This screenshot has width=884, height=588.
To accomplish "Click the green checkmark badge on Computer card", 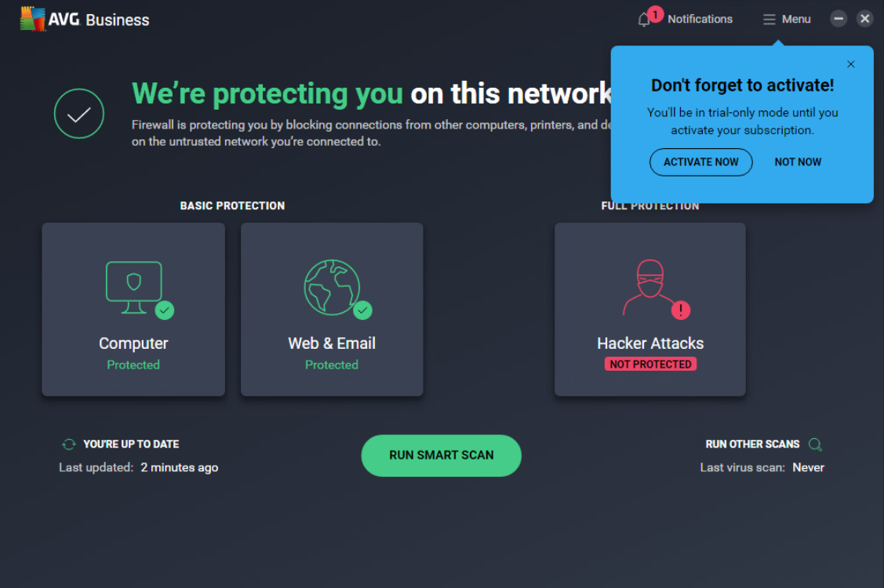I will (165, 311).
